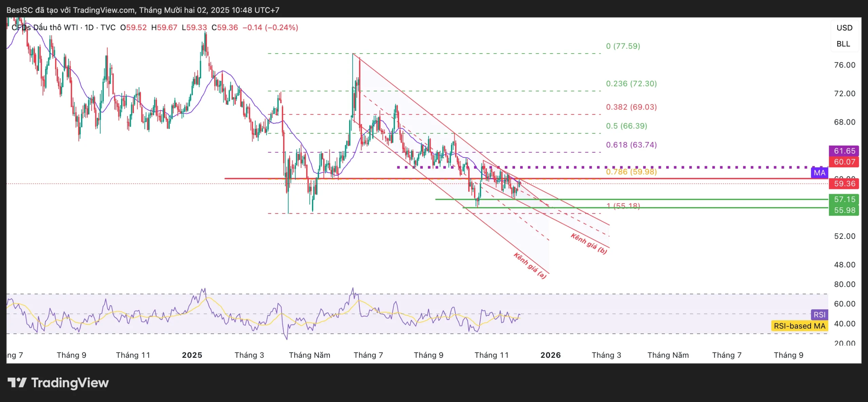Viewport: 868px width, 402px height.
Task: Click the yellow RSI-based MA tag
Action: [x=799, y=326]
